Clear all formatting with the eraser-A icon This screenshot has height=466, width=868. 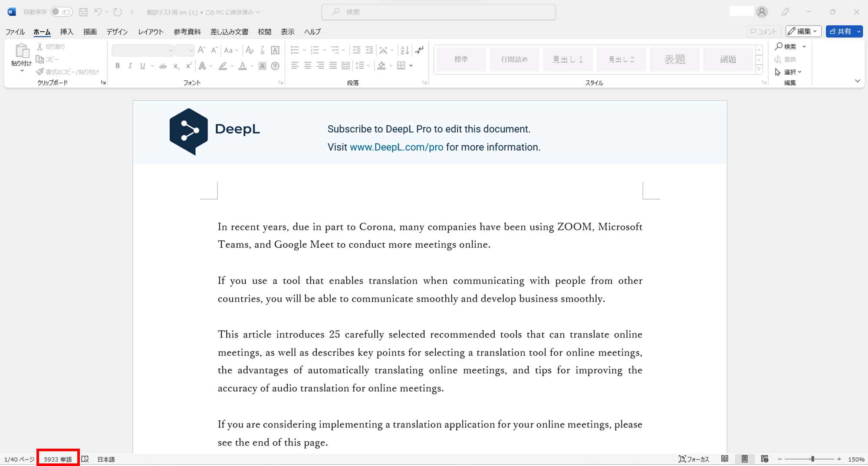click(x=250, y=50)
